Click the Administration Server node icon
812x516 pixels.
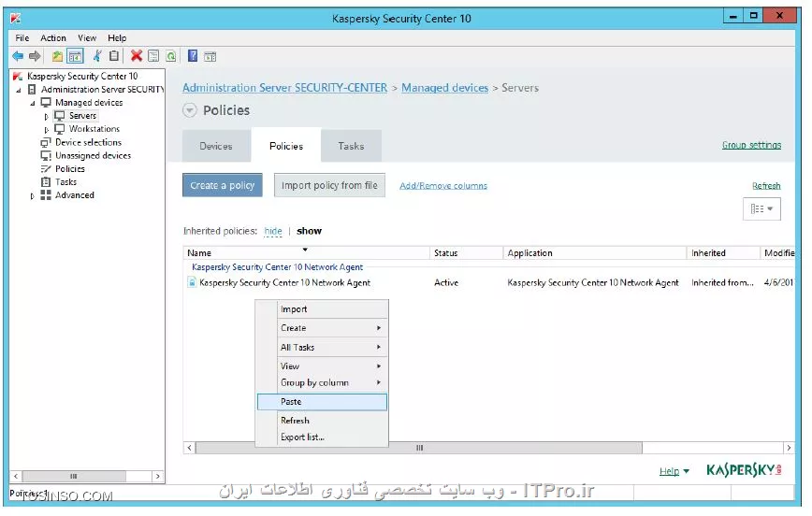point(32,90)
